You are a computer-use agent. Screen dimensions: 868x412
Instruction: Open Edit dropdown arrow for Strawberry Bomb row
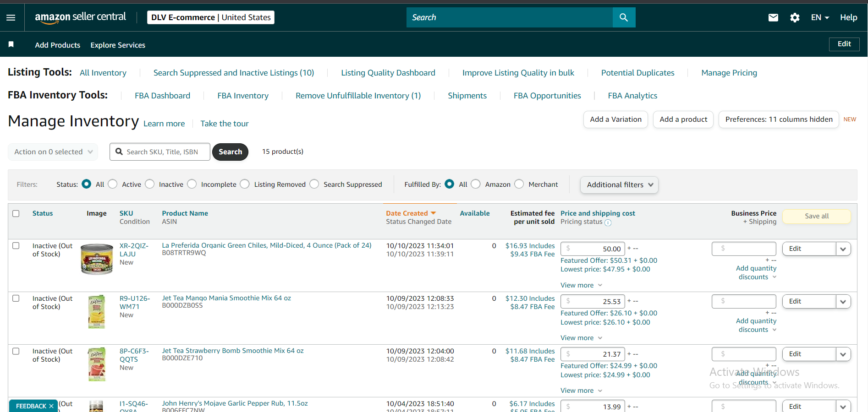(843, 354)
